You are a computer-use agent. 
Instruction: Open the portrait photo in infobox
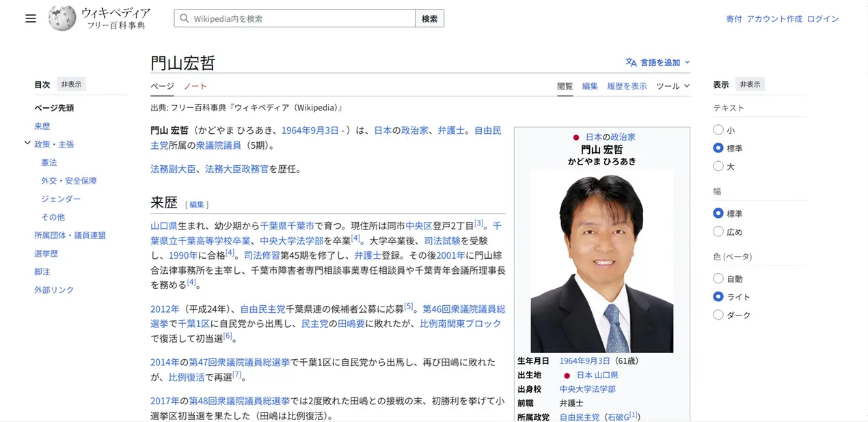coord(601,263)
